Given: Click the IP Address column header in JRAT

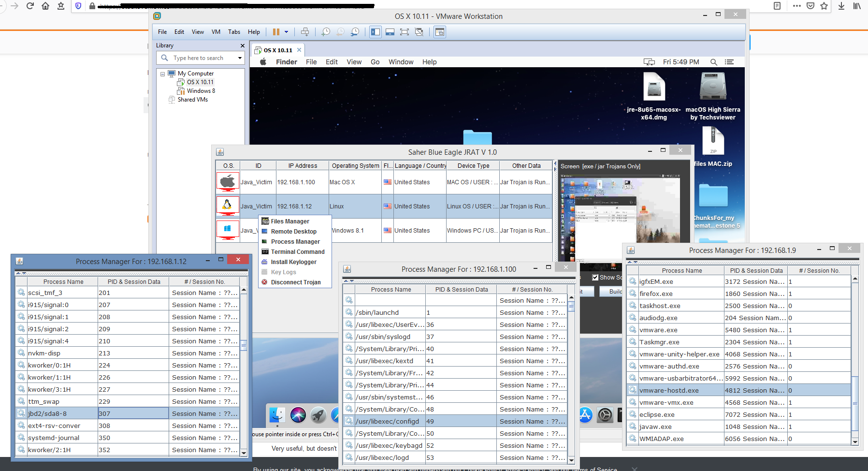Looking at the screenshot, I should (303, 166).
